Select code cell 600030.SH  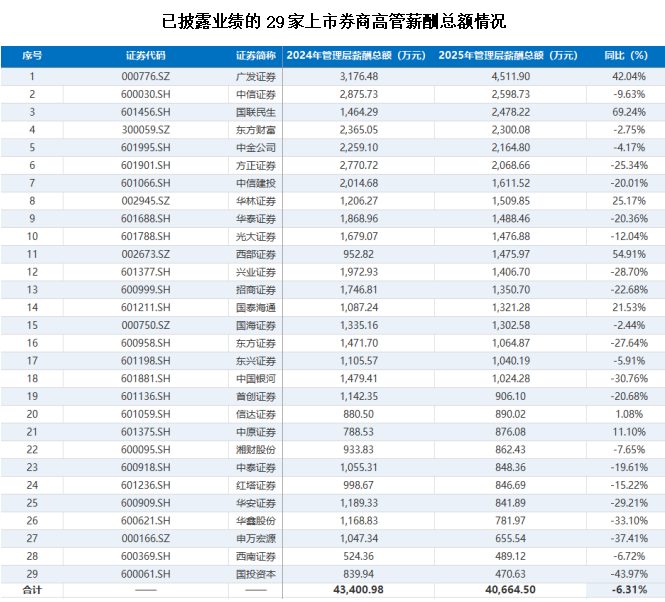(145, 95)
